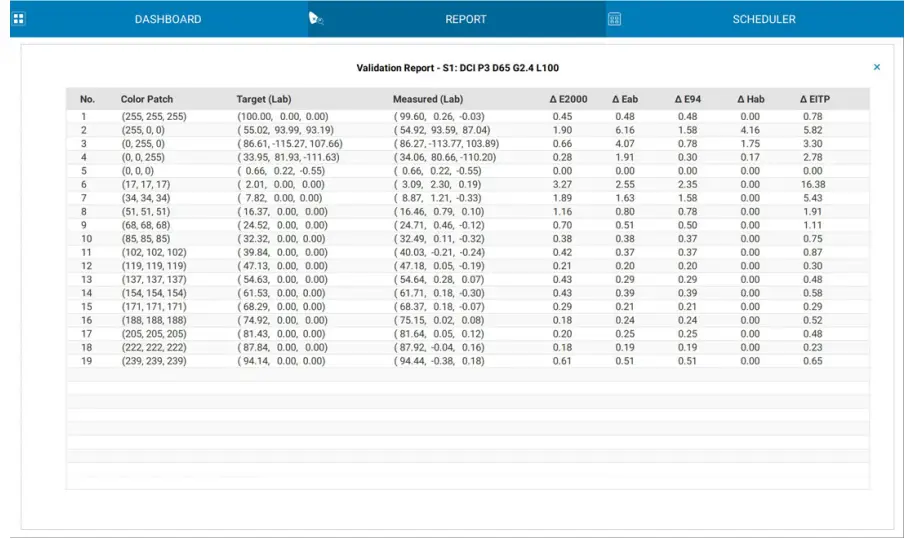Click the No. column header
The image size is (910, 539).
(87, 99)
